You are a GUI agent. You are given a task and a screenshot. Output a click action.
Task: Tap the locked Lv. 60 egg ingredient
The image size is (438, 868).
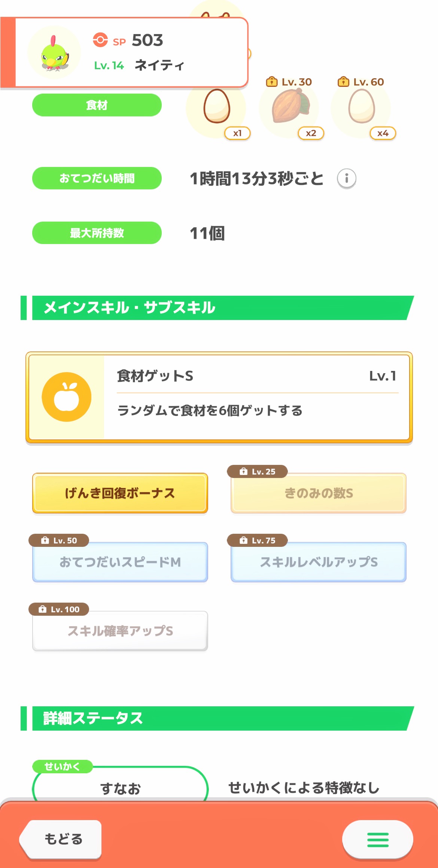click(361, 107)
